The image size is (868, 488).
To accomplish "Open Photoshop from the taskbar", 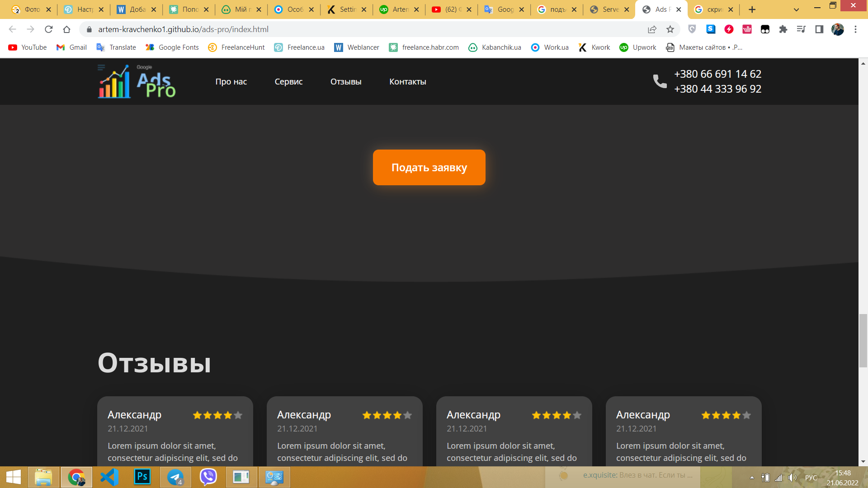I will pos(142,477).
